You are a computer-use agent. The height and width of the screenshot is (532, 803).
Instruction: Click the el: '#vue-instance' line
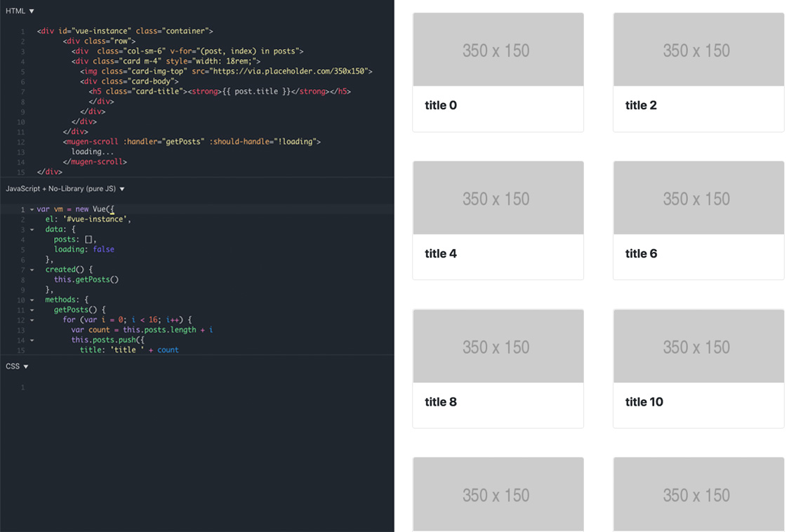[88, 219]
